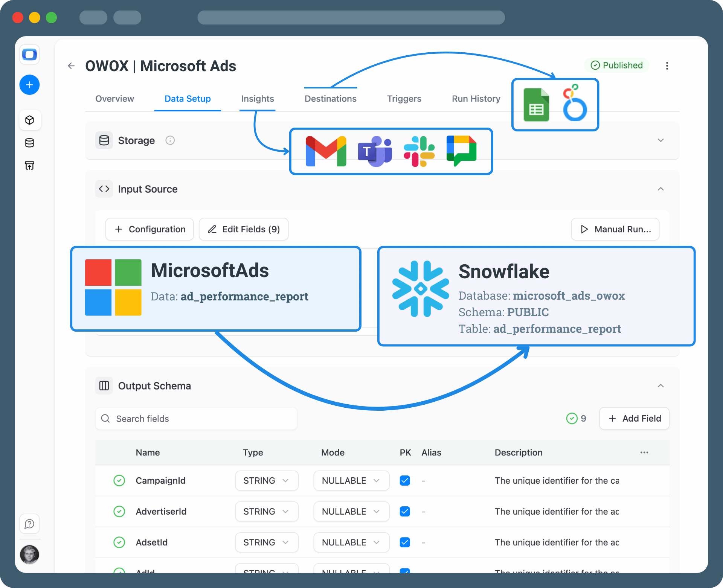Open the three-dot menu next to Published

(x=667, y=66)
